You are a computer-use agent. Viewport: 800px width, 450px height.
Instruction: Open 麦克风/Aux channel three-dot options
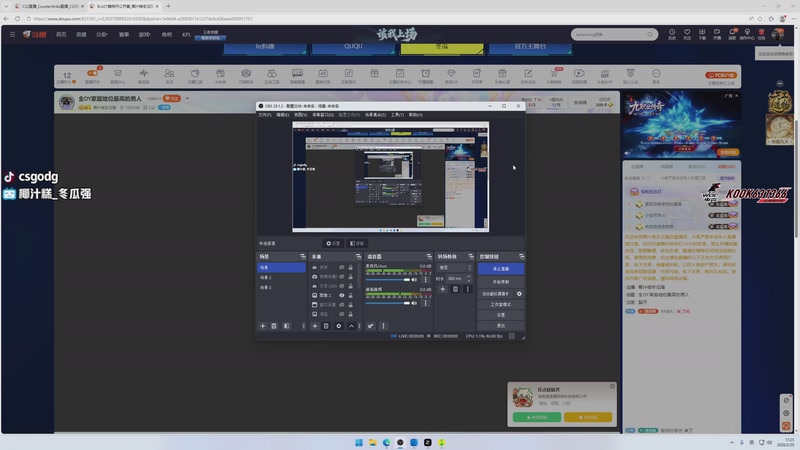coord(426,280)
